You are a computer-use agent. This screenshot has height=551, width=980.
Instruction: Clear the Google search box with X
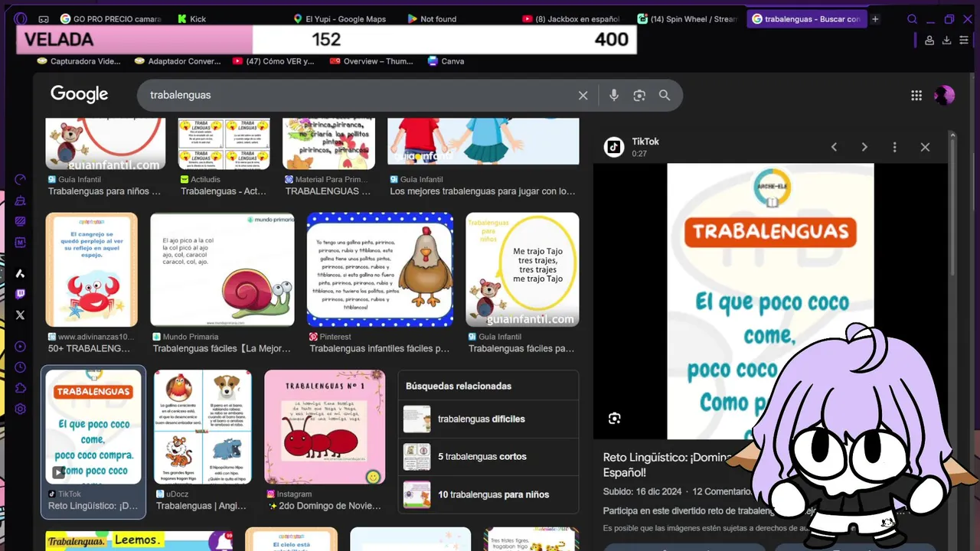click(583, 96)
